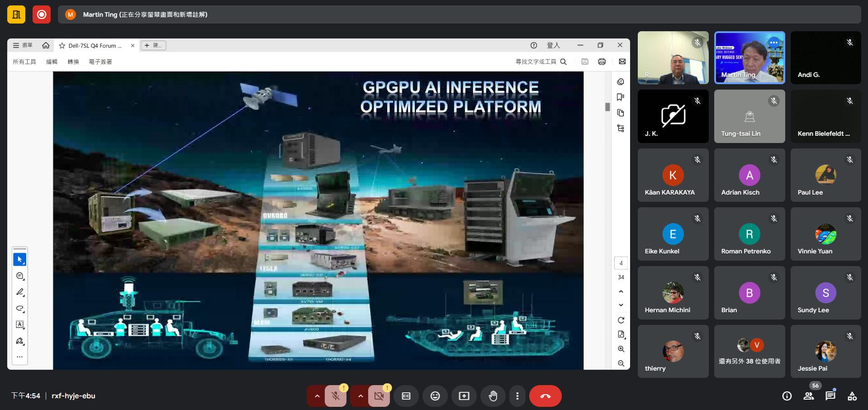Click Martin Ting's video thumbnail

tap(749, 57)
